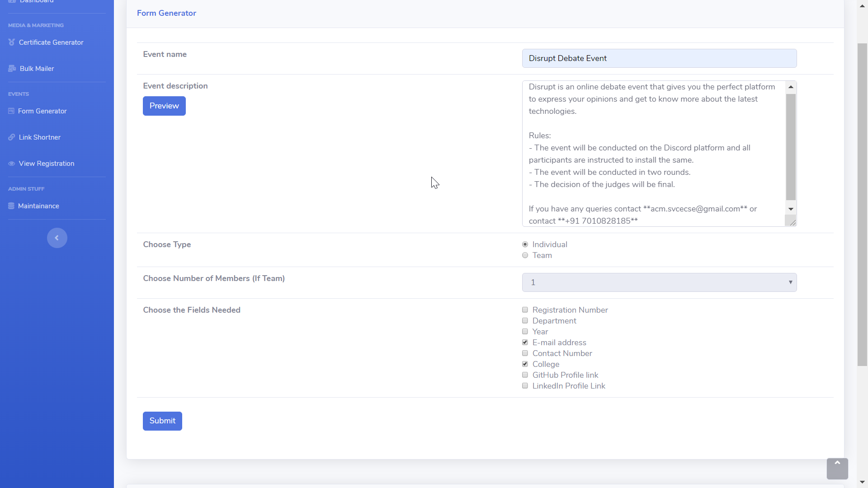This screenshot has height=488, width=868.
Task: Collapse sidebar with round chevron button
Action: [x=57, y=238]
